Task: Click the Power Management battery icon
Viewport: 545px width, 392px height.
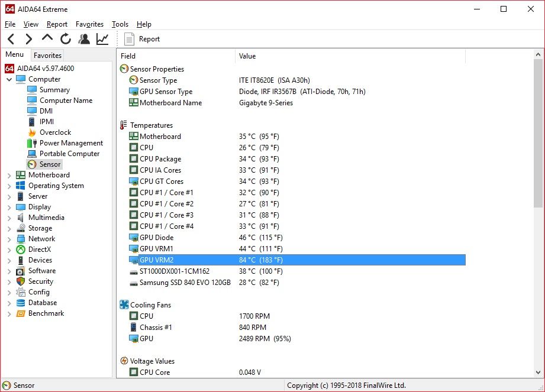Action: (32, 143)
